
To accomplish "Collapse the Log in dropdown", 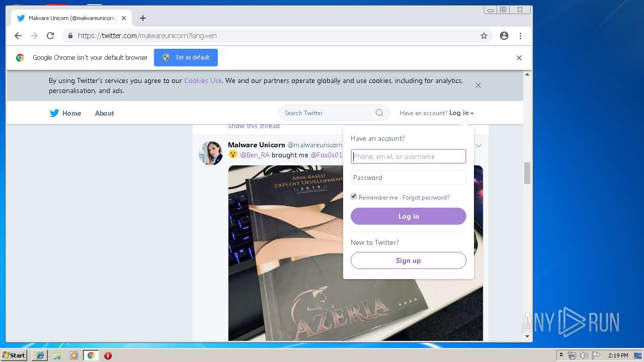I will [x=461, y=113].
